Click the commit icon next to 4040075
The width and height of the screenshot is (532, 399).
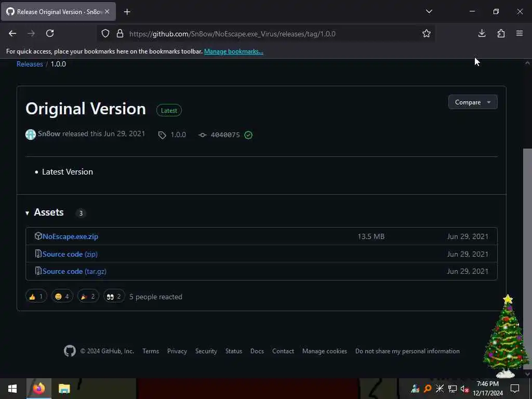[x=202, y=135]
